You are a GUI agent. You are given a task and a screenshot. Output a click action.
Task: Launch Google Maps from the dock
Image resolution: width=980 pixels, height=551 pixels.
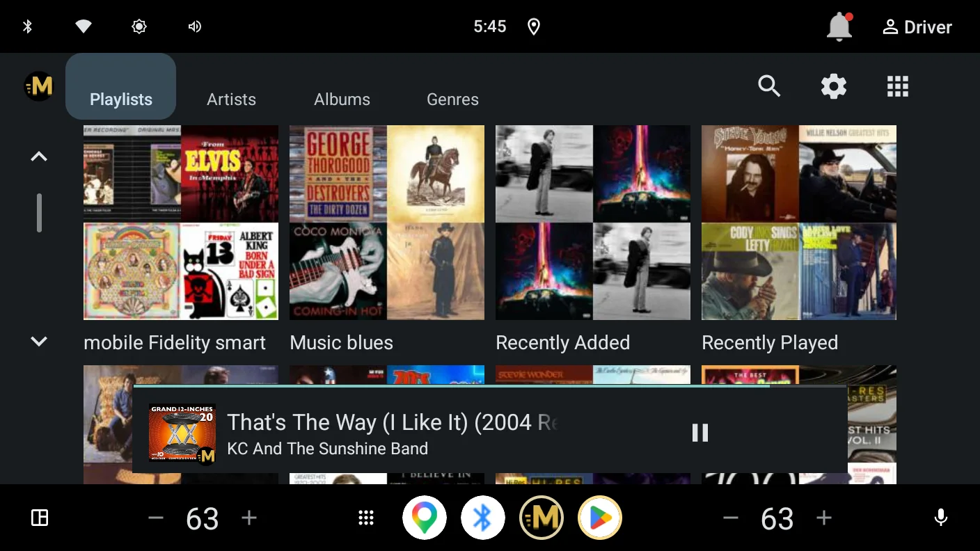coord(425,518)
